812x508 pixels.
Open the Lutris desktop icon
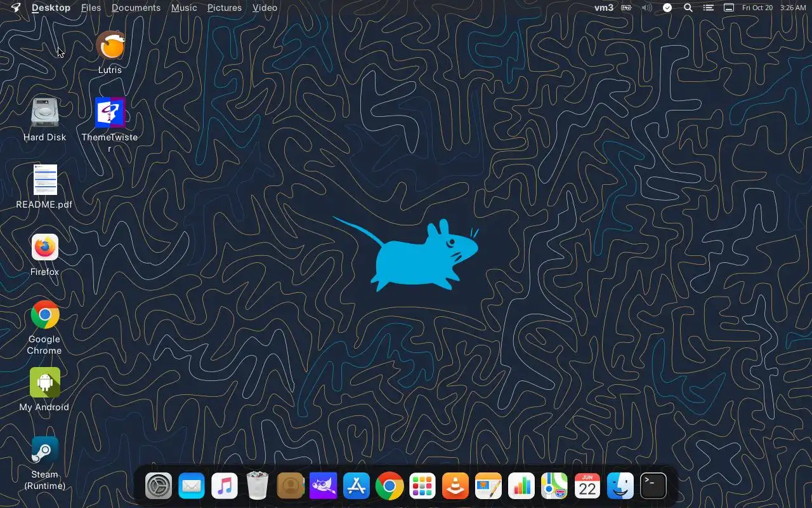(110, 46)
